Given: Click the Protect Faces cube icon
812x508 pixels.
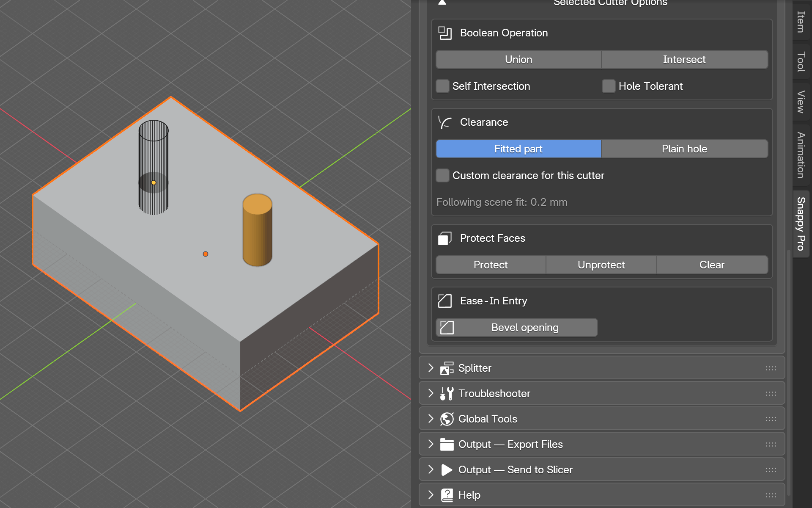Looking at the screenshot, I should pos(445,238).
